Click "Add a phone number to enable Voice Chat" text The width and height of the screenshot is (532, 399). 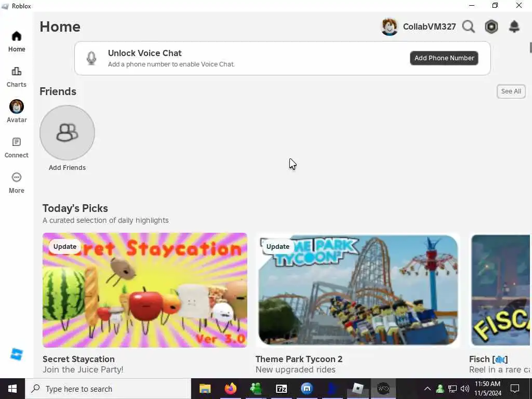(x=171, y=64)
